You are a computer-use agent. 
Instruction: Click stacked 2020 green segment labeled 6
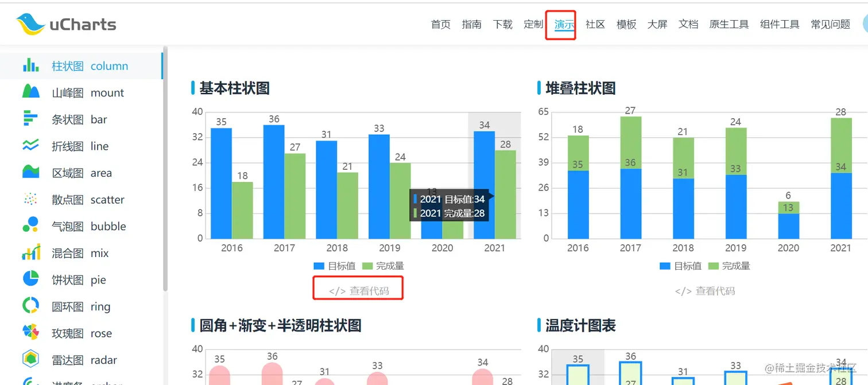pos(788,208)
